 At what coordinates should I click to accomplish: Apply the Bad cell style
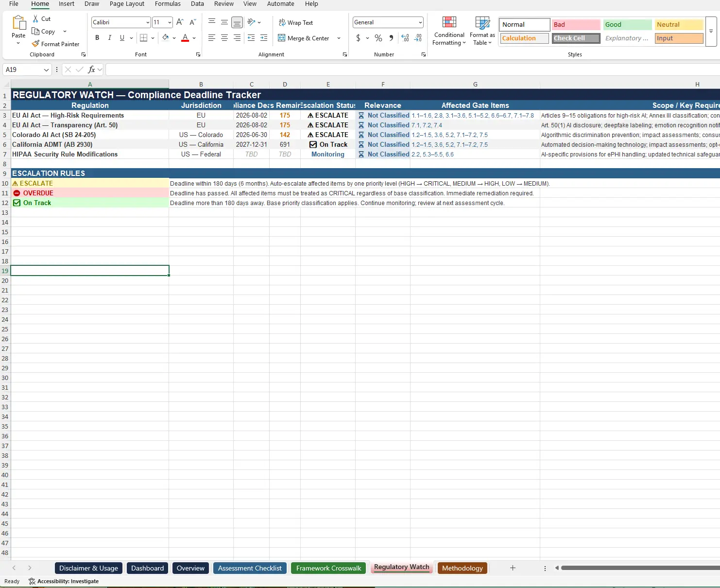576,24
